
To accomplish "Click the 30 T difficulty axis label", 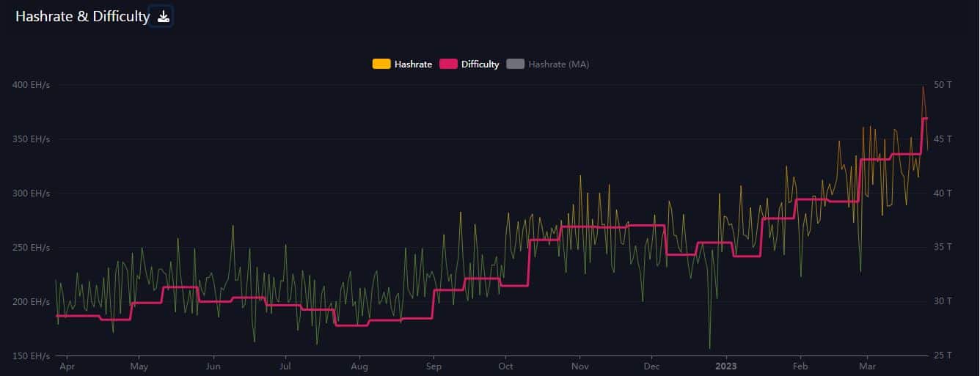I will click(x=943, y=302).
